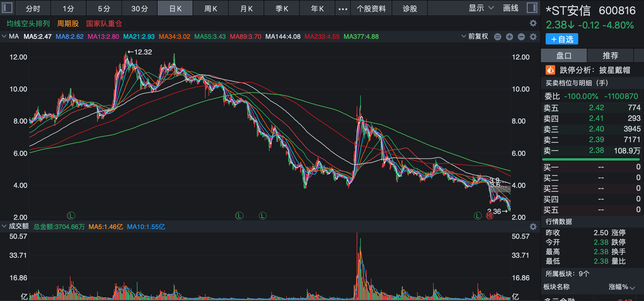Viewport: 644px width, 301px height.
Task: Switch to 月K chart tab
Action: point(246,9)
